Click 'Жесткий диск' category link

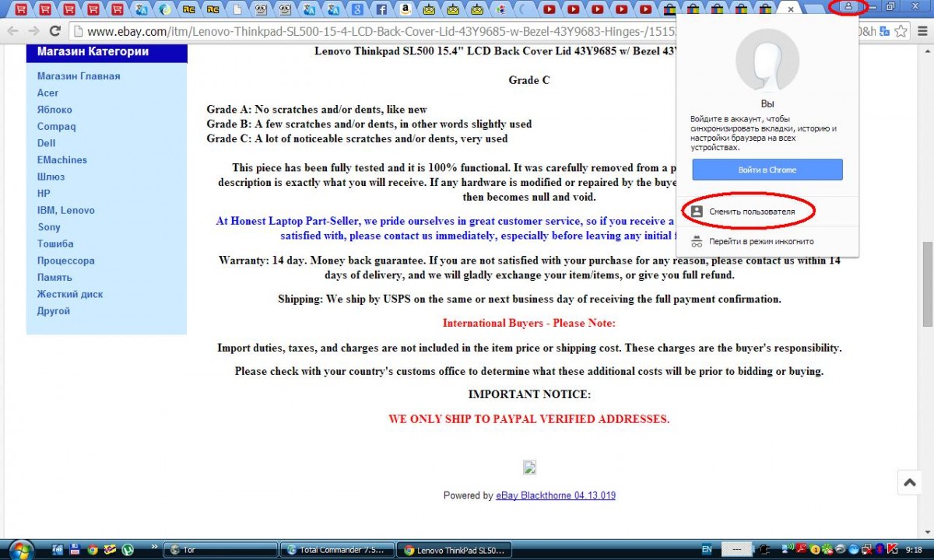(x=69, y=294)
